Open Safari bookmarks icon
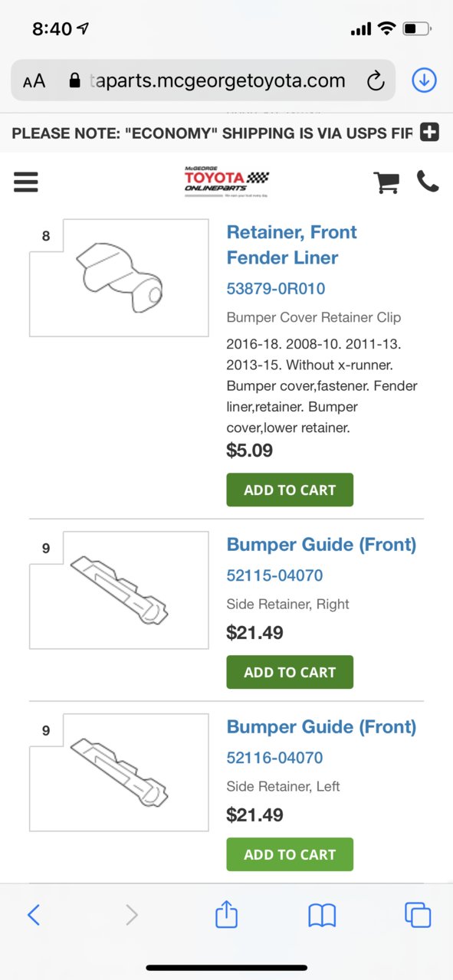 (x=322, y=915)
